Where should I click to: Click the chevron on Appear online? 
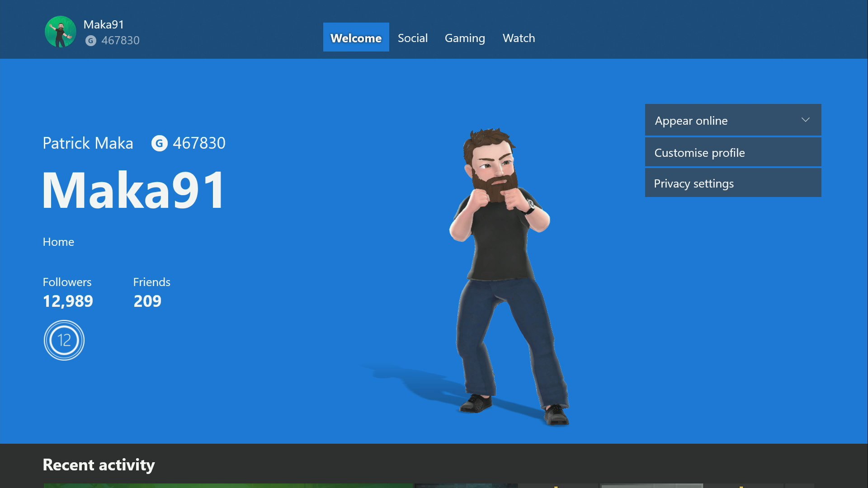tap(805, 120)
